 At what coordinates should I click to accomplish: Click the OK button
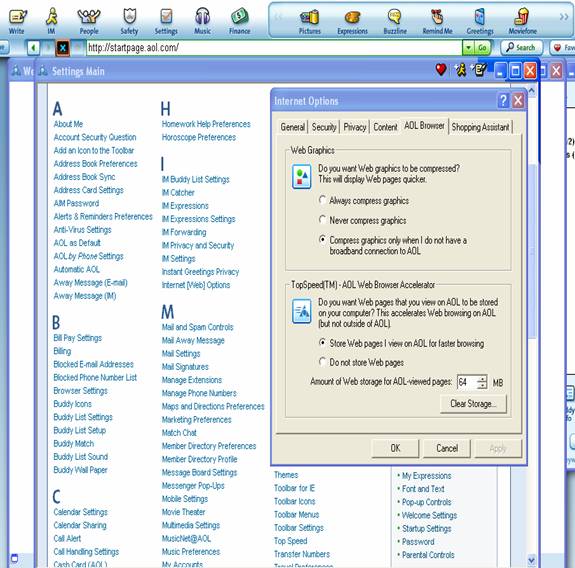pos(395,448)
